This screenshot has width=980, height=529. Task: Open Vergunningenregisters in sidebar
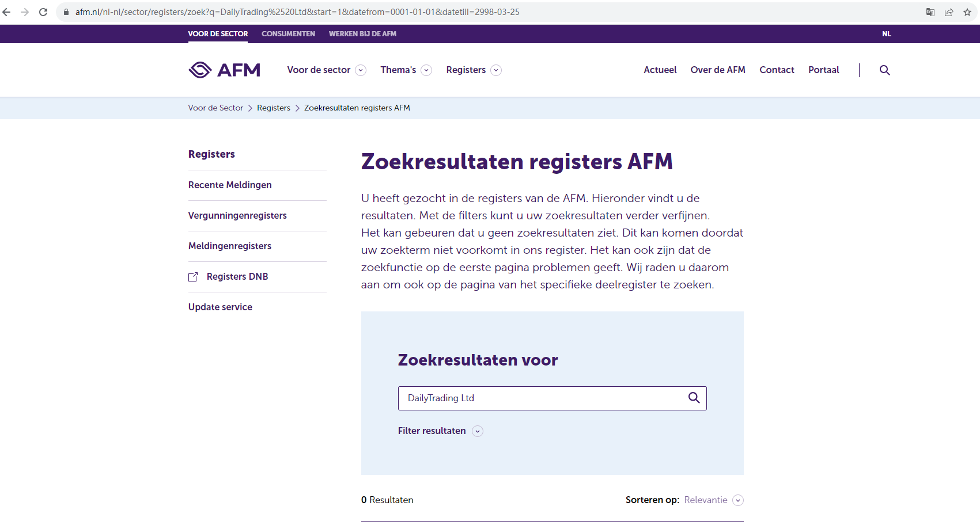pyautogui.click(x=237, y=216)
